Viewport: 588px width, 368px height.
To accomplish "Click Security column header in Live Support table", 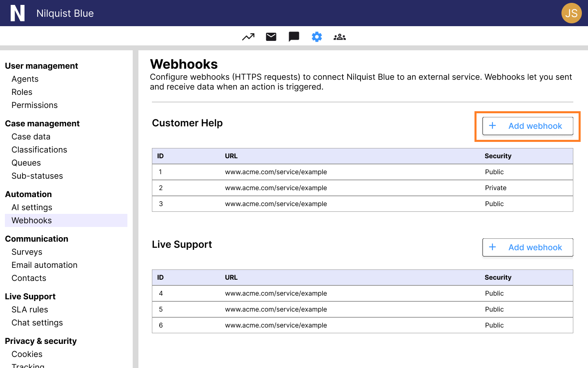I will point(498,277).
